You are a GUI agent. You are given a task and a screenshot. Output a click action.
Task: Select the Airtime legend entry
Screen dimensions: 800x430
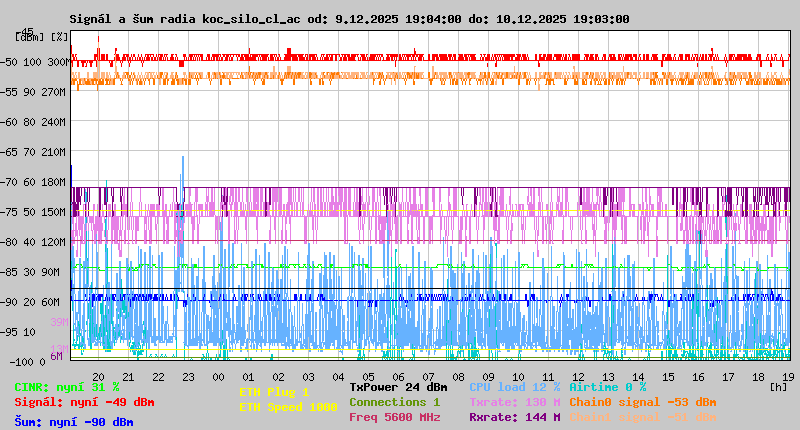607,387
